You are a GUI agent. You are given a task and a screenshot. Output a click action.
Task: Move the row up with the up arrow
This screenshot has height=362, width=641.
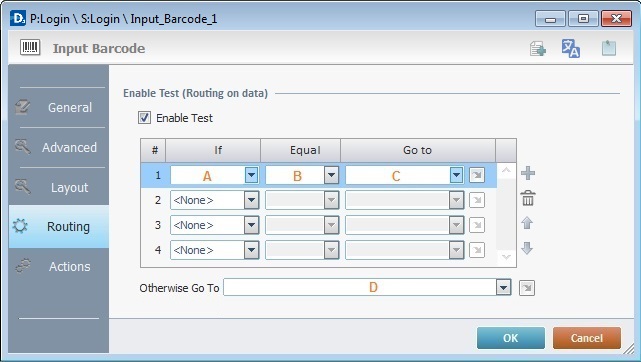527,223
